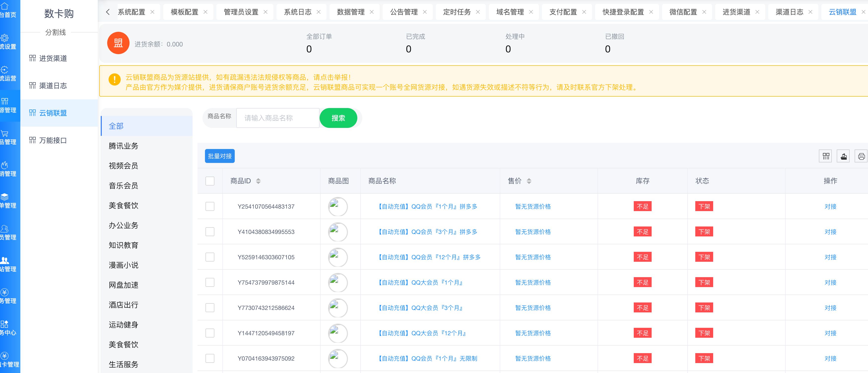The width and height of the screenshot is (868, 373).
Task: Click the table export icon
Action: tap(844, 156)
